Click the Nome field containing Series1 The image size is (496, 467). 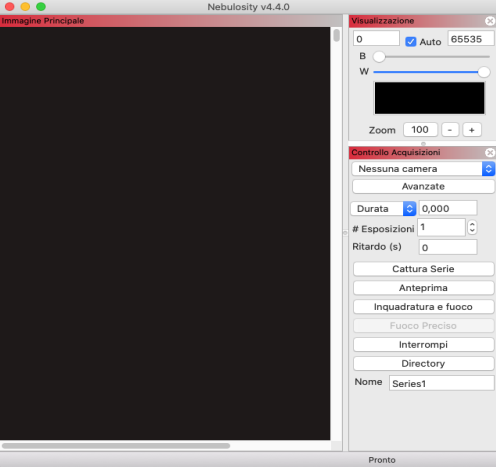click(442, 383)
